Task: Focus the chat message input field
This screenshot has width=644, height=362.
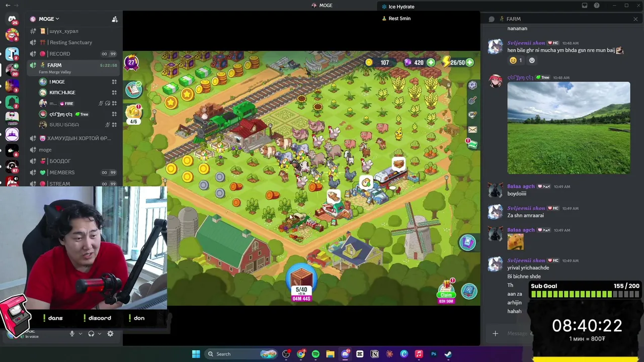Action: click(x=517, y=333)
